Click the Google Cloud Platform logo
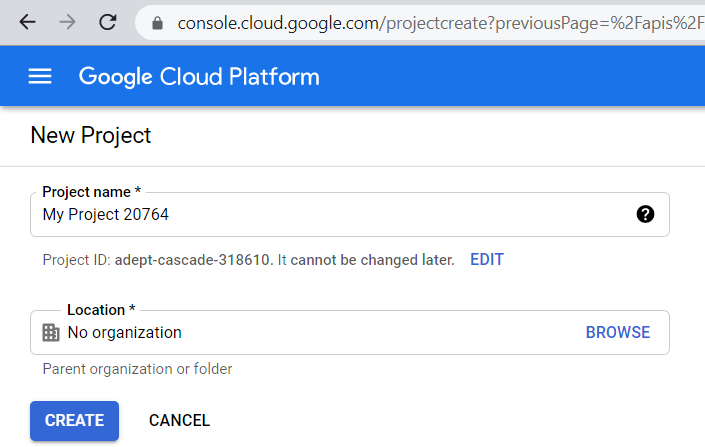This screenshot has height=447, width=705. [x=199, y=77]
